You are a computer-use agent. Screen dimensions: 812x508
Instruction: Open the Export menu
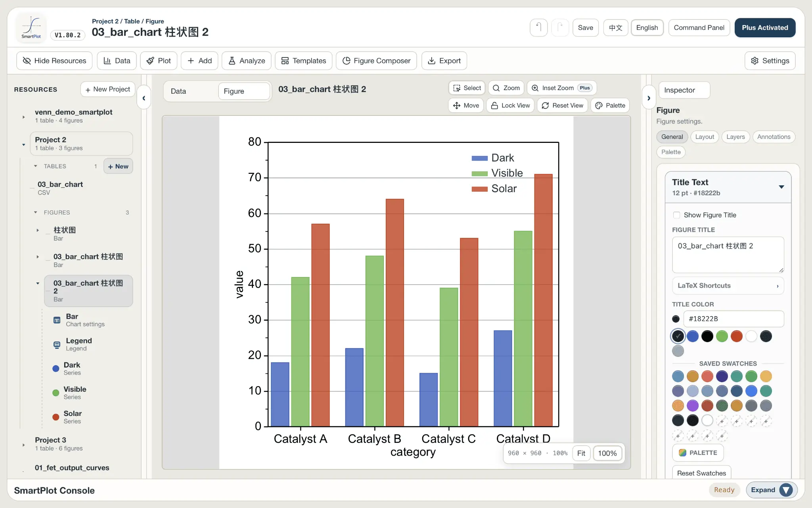click(444, 61)
